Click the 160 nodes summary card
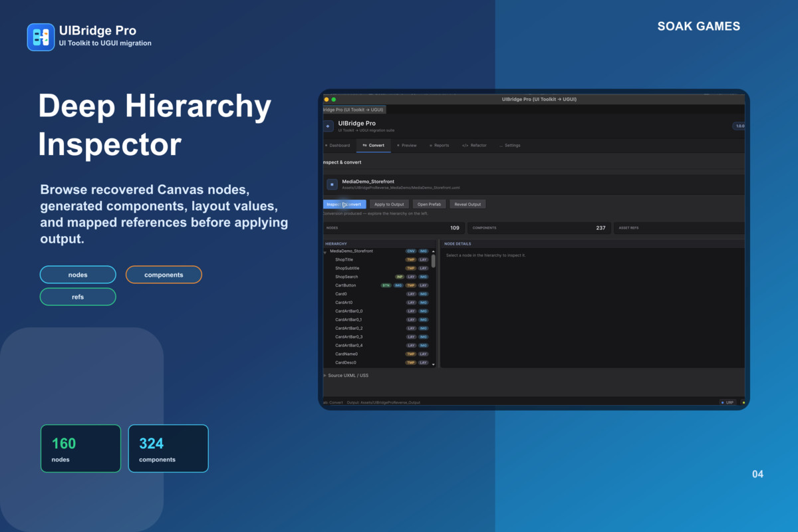 (80, 448)
